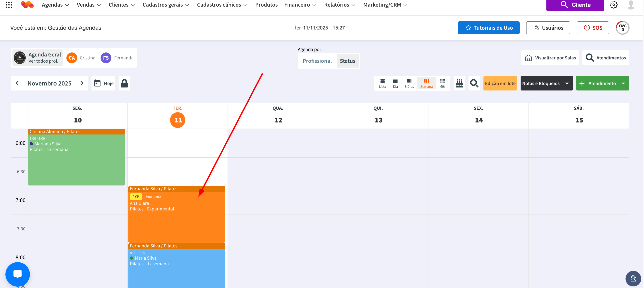644x288 pixels.
Task: Open the apps grid menu icon
Action: (9, 5)
